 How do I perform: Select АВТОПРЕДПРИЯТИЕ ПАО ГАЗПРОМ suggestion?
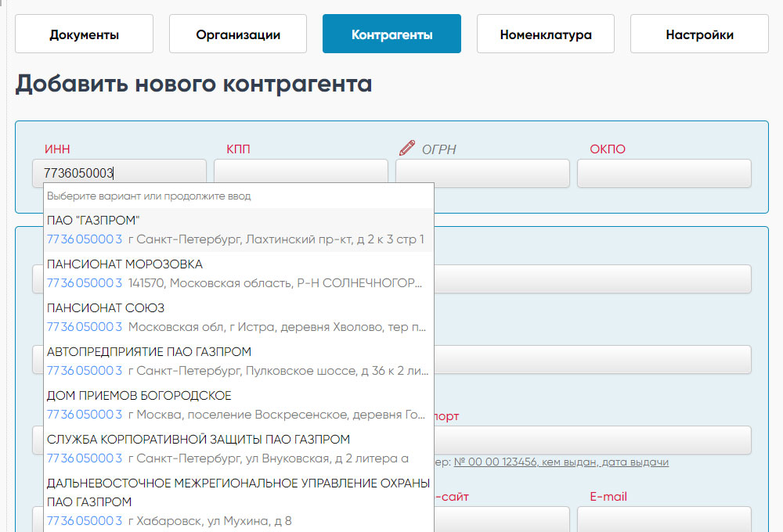click(239, 361)
